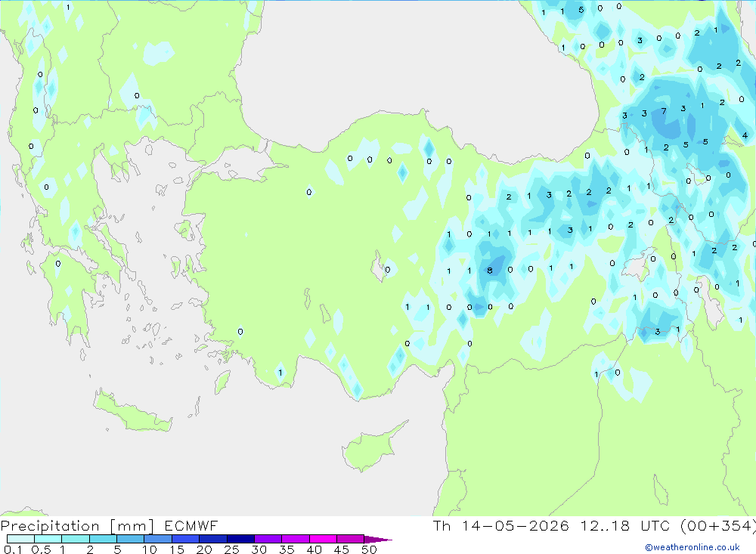Click the legend scale label 50
This screenshot has width=756, height=554.
[x=370, y=549]
